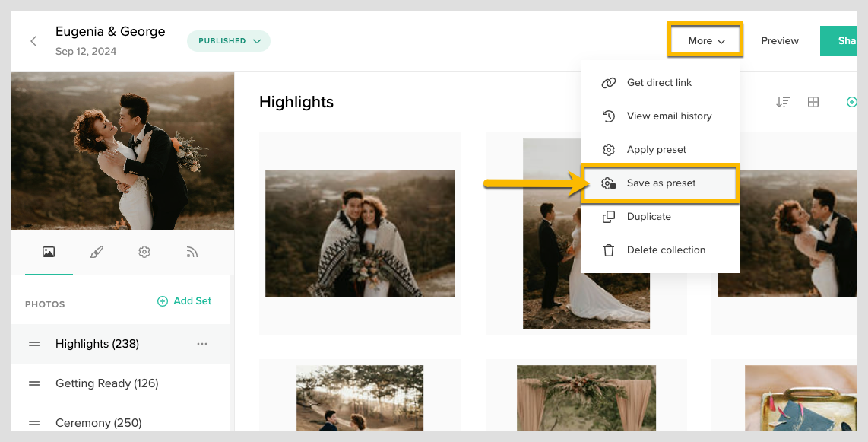Viewport: 868px width, 442px height.
Task: Click the sort order icon above photos
Action: click(782, 102)
